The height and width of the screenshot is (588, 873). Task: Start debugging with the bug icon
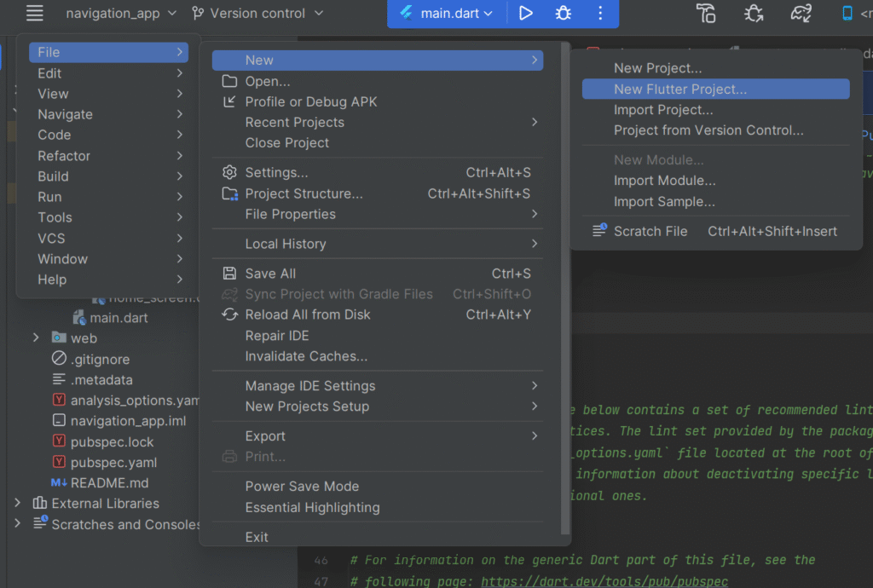point(564,13)
